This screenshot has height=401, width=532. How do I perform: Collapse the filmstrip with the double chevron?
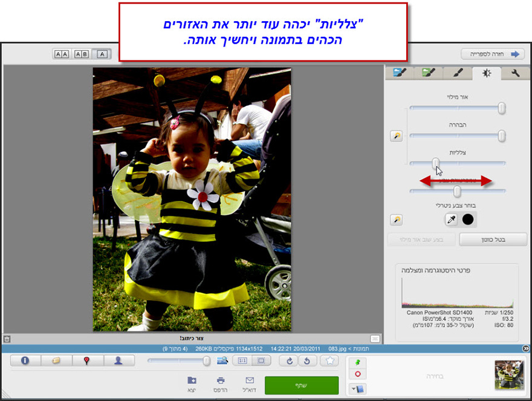tap(525, 349)
